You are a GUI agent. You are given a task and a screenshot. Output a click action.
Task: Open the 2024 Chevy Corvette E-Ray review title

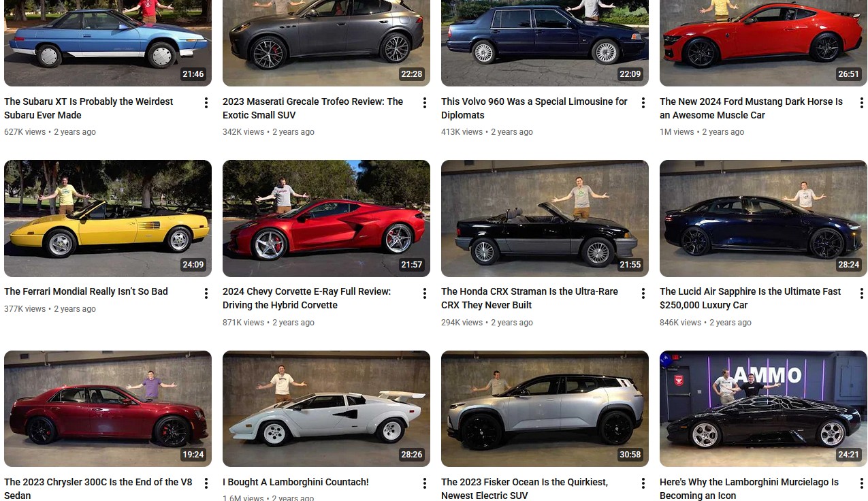click(306, 298)
